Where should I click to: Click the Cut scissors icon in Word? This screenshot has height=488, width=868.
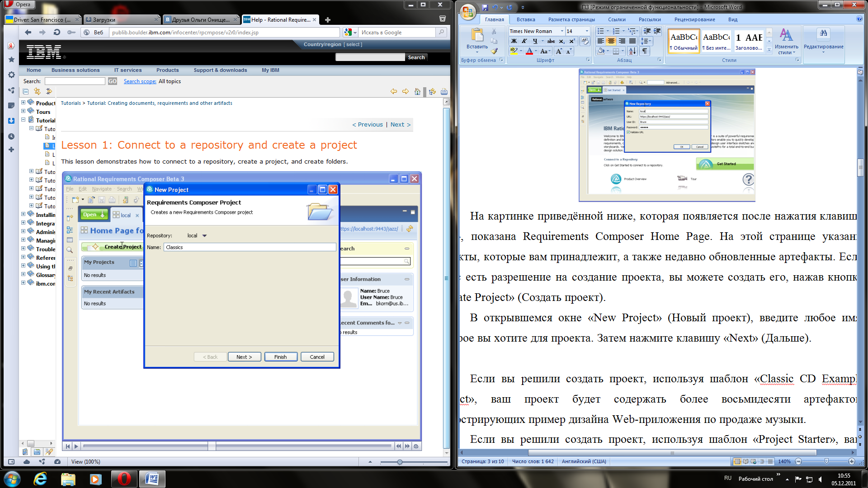(494, 31)
